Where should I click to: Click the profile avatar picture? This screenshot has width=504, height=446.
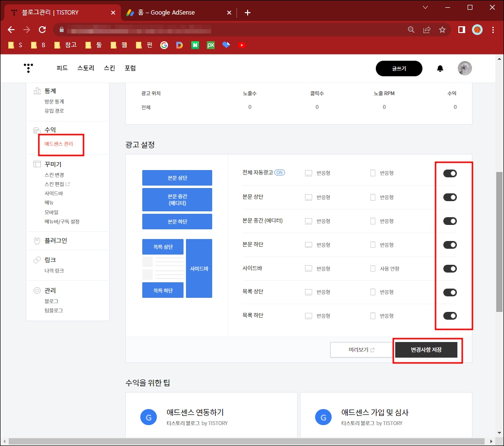pyautogui.click(x=464, y=68)
